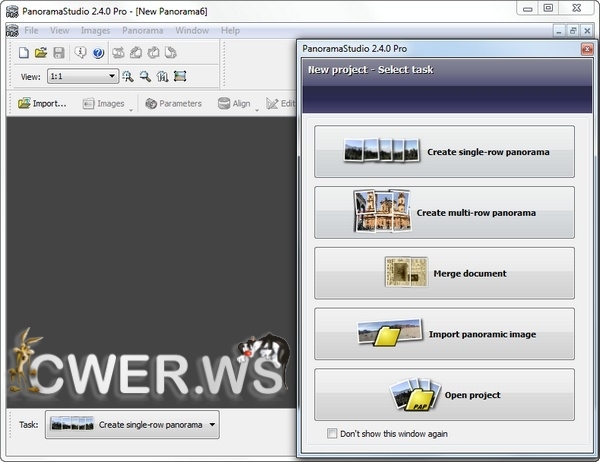Click the info bubble icon
This screenshot has height=462, width=600.
tap(81, 52)
